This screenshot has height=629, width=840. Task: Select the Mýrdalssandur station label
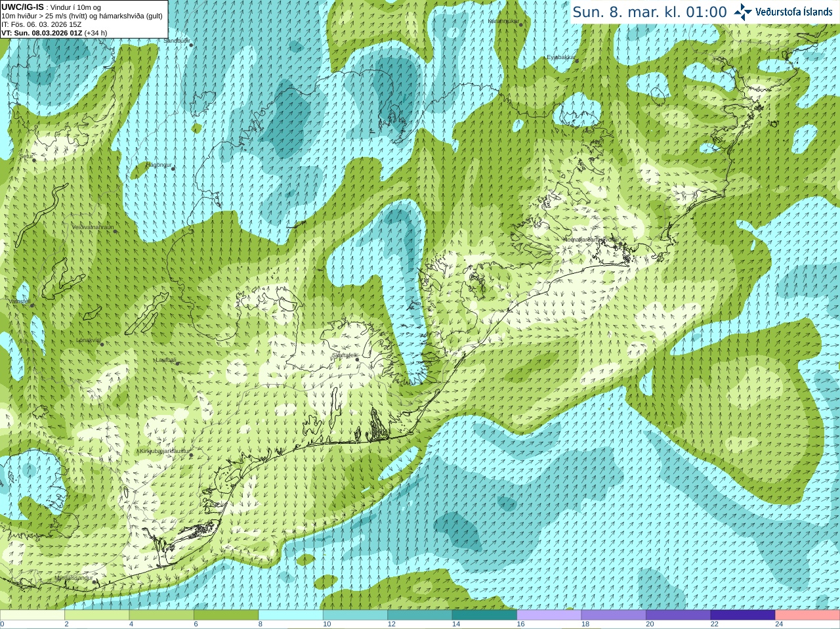(74, 578)
